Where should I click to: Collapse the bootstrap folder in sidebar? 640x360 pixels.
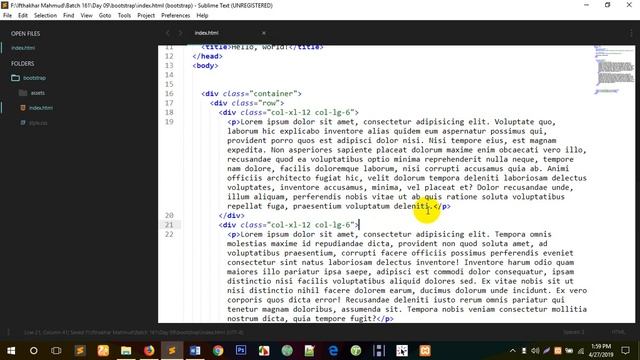34,78
